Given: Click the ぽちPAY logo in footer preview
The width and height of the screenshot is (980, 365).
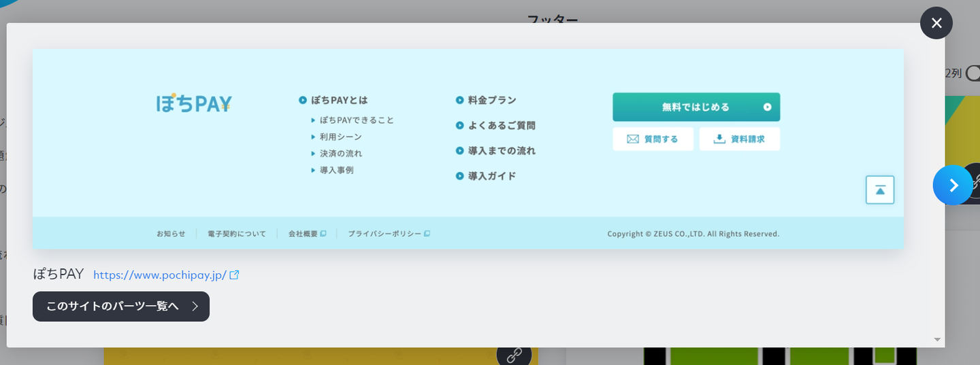Looking at the screenshot, I should click(193, 103).
